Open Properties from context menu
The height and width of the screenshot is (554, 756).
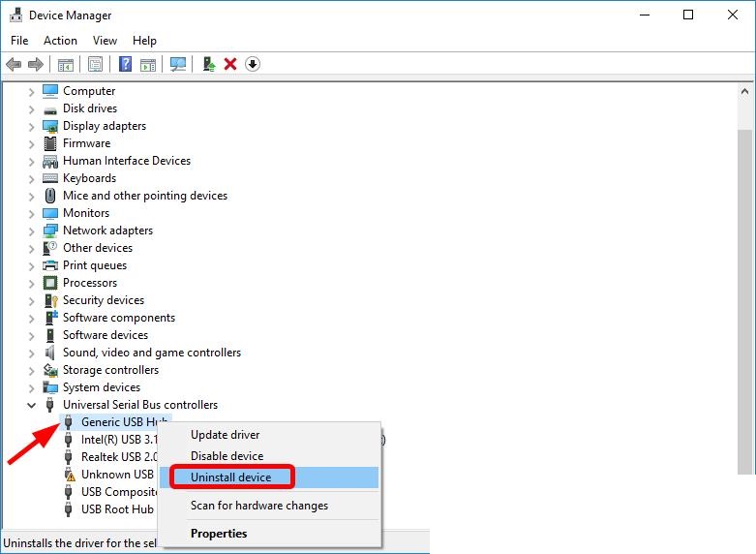click(269, 534)
